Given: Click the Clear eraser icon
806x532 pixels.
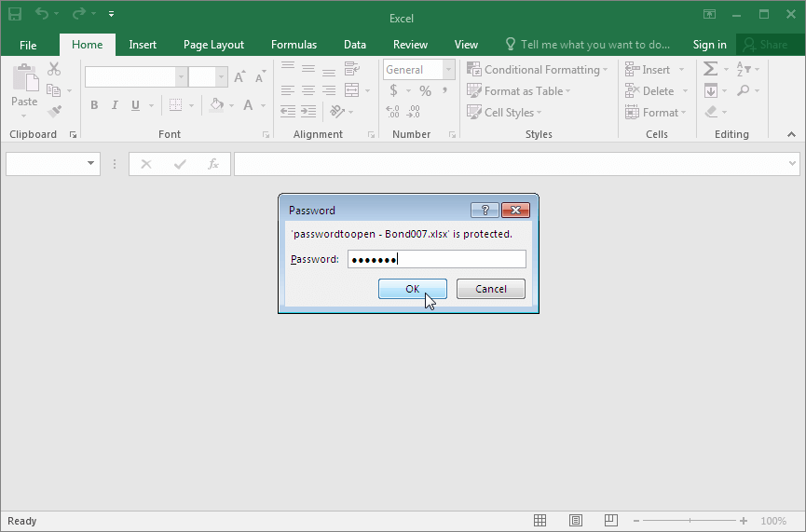Looking at the screenshot, I should tap(711, 112).
